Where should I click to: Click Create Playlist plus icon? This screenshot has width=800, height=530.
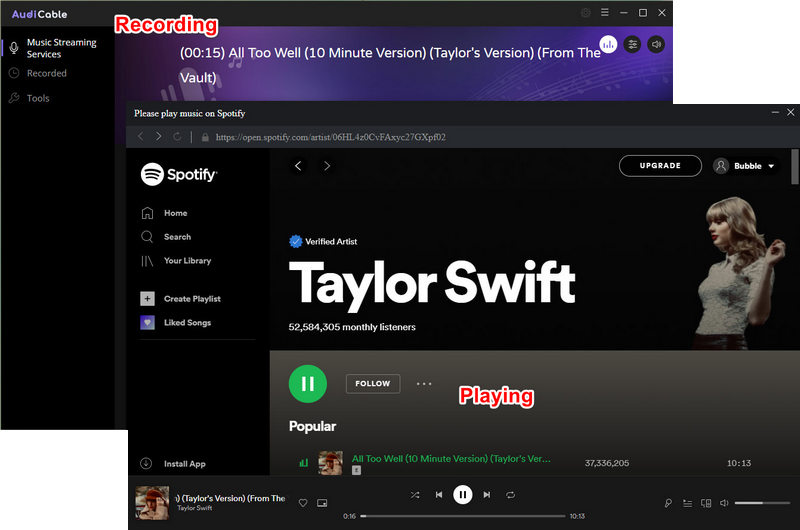pos(147,298)
